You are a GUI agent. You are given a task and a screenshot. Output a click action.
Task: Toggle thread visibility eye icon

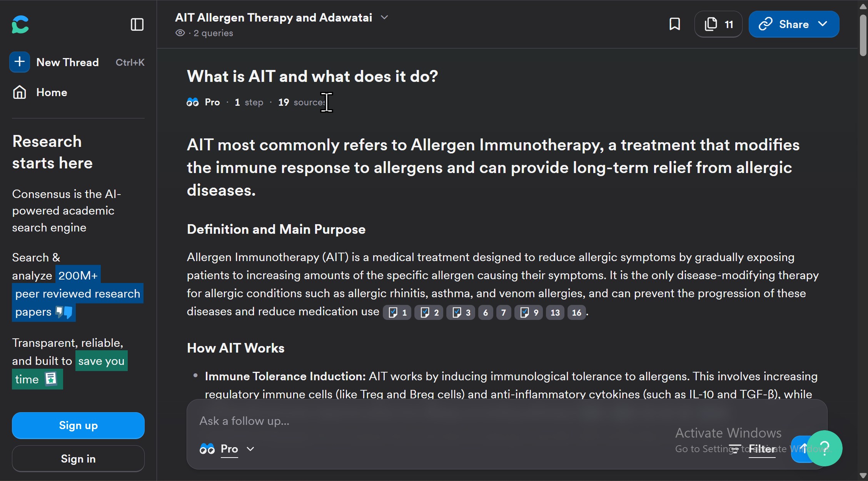tap(180, 33)
